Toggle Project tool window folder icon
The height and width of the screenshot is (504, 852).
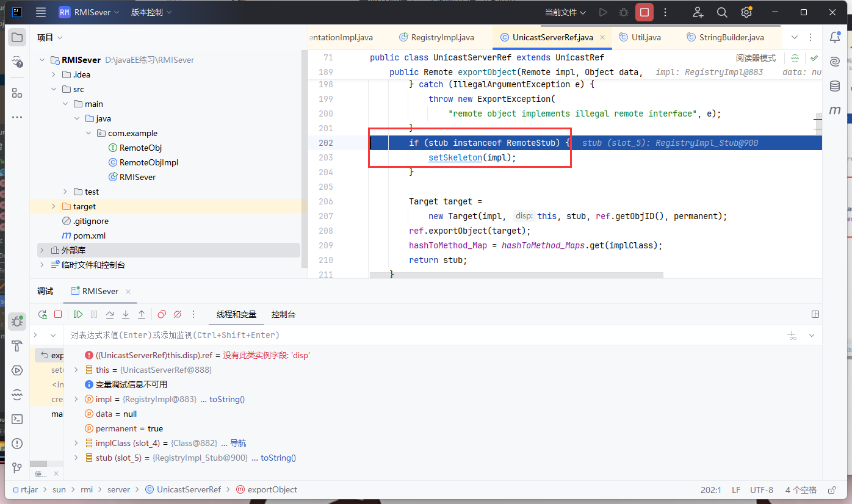click(x=17, y=38)
